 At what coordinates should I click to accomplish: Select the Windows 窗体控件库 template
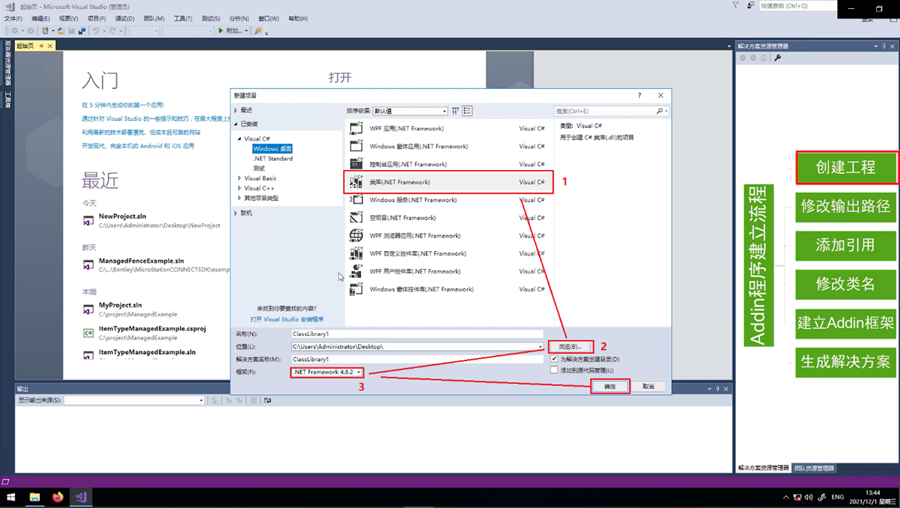click(x=449, y=289)
